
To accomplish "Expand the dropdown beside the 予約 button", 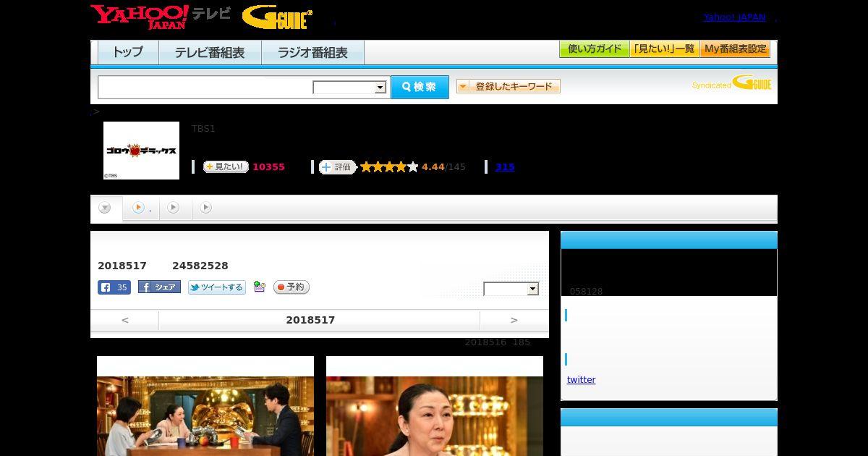I will pos(511,289).
